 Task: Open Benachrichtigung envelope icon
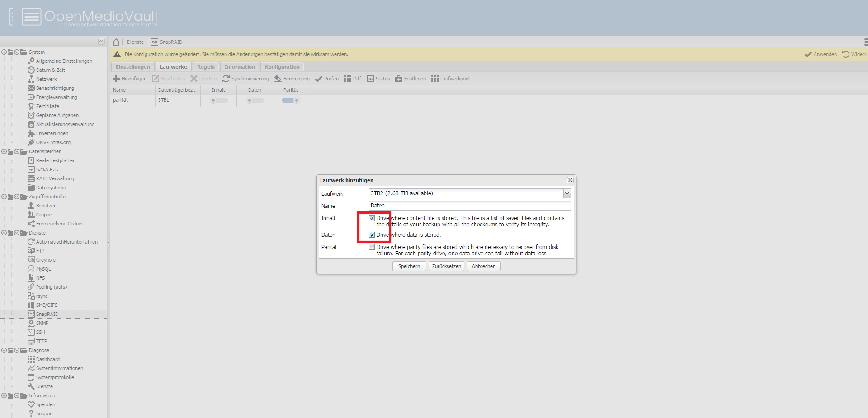point(31,88)
